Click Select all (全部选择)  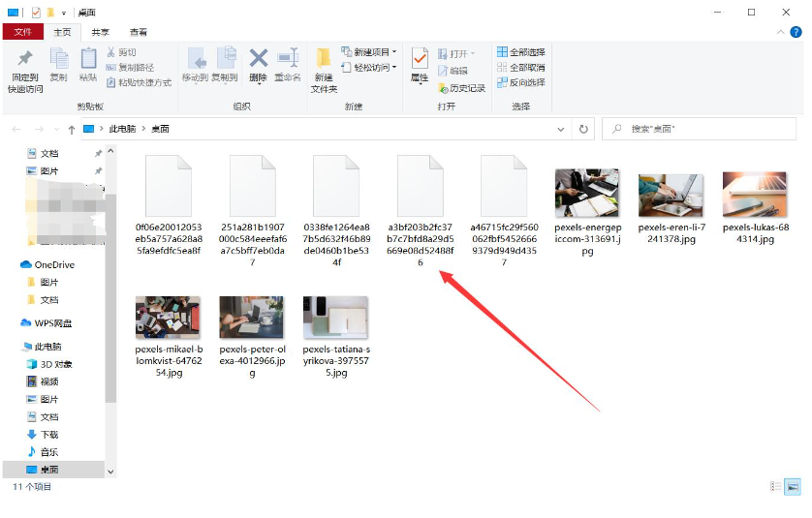[x=521, y=52]
